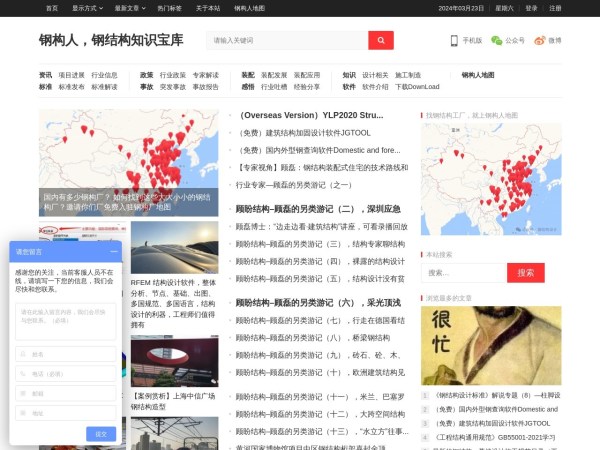The image size is (600, 450).
Task: Open the RFEM roof structure thumbnail
Action: tap(174, 247)
